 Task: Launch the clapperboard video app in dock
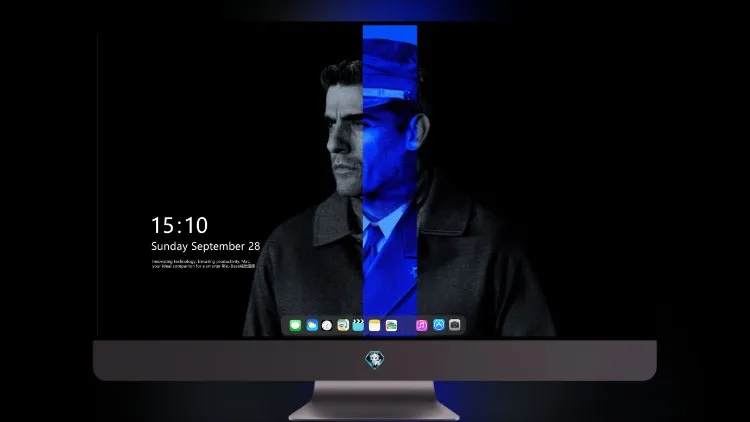(x=358, y=325)
